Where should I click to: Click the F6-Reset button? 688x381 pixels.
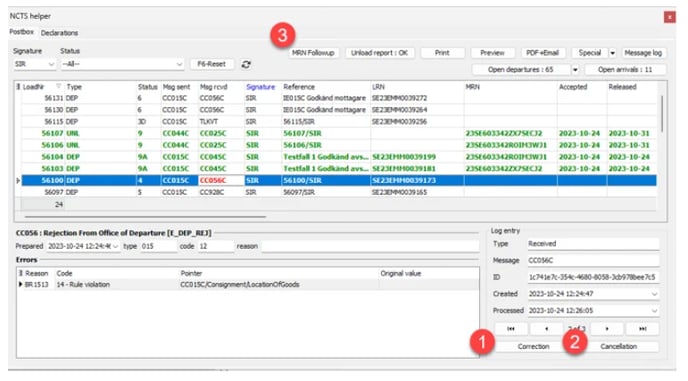[x=211, y=64]
